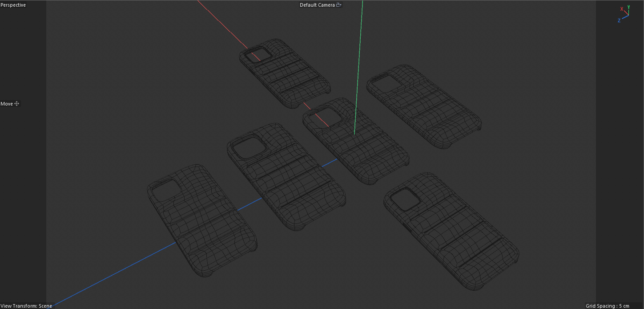Click the green Y axis on the orientation gizmo
Viewport: 644px width, 309px height.
click(x=628, y=6)
